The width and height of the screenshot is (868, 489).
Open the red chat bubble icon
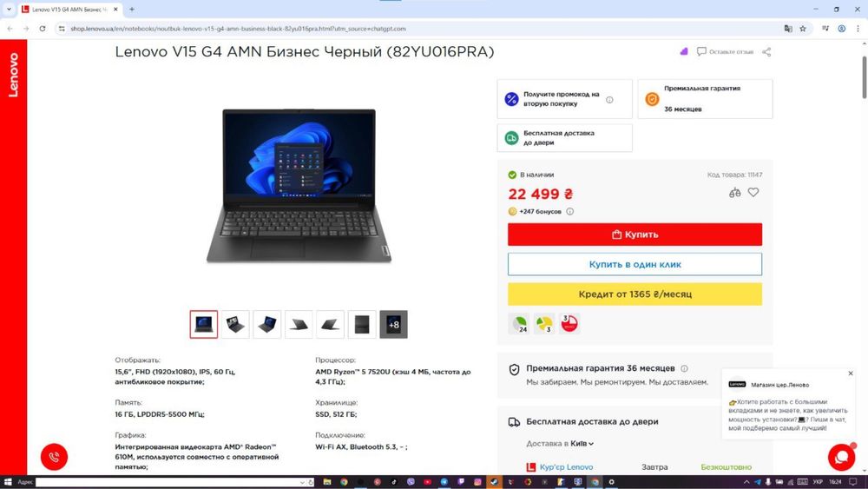[841, 458]
